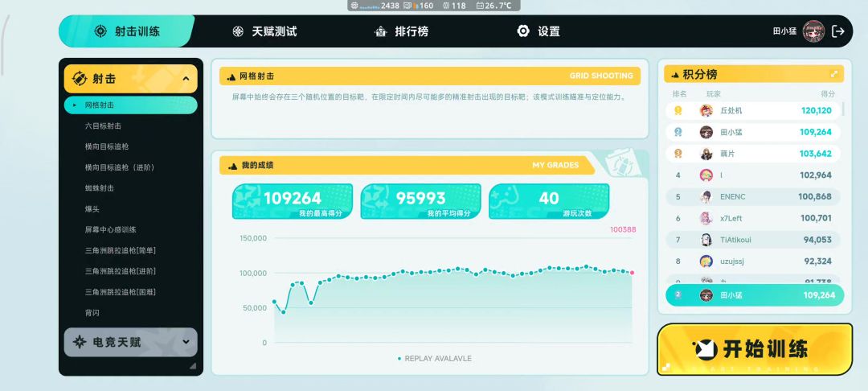Choose the 蜘蛛射击 training mode
The height and width of the screenshot is (391, 868).
pyautogui.click(x=100, y=188)
